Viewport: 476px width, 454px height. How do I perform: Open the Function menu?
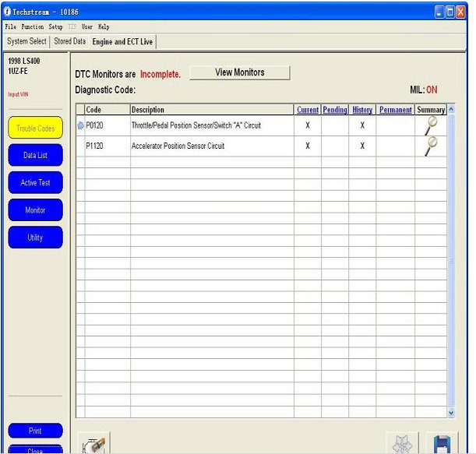(x=33, y=26)
